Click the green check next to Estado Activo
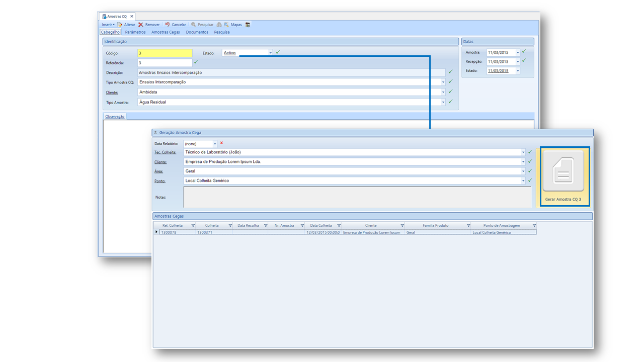Screen dimensions: 644x362 click(x=278, y=52)
